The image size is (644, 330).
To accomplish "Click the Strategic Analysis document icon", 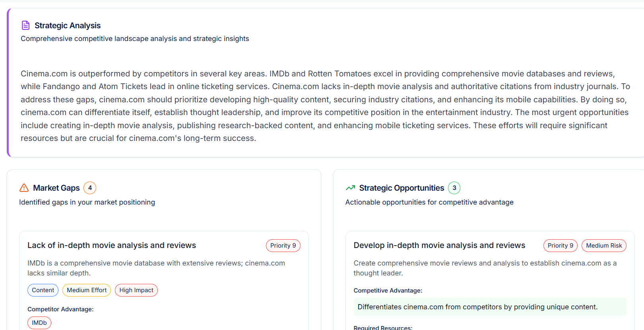I will point(25,25).
